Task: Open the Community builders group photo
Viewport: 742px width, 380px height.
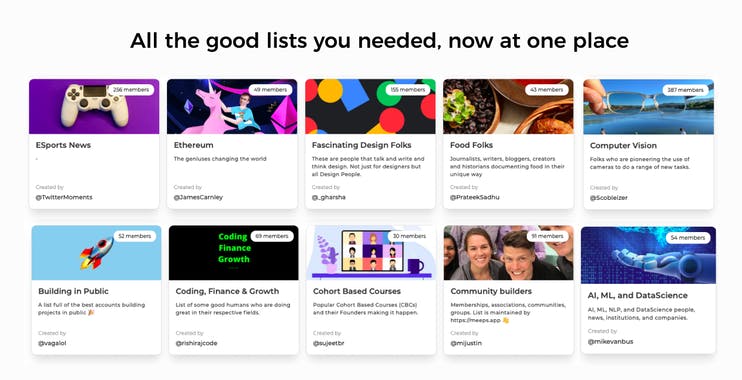Action: pyautogui.click(x=508, y=253)
